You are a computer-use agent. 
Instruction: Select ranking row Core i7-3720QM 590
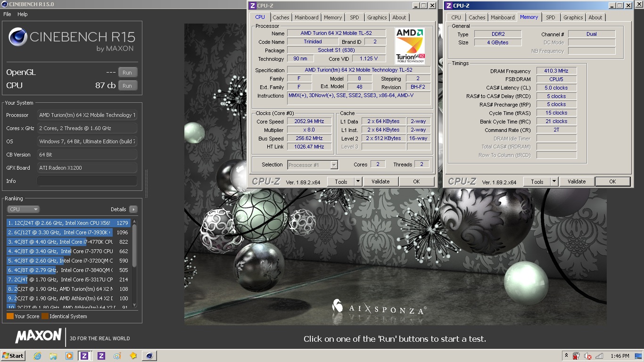69,261
